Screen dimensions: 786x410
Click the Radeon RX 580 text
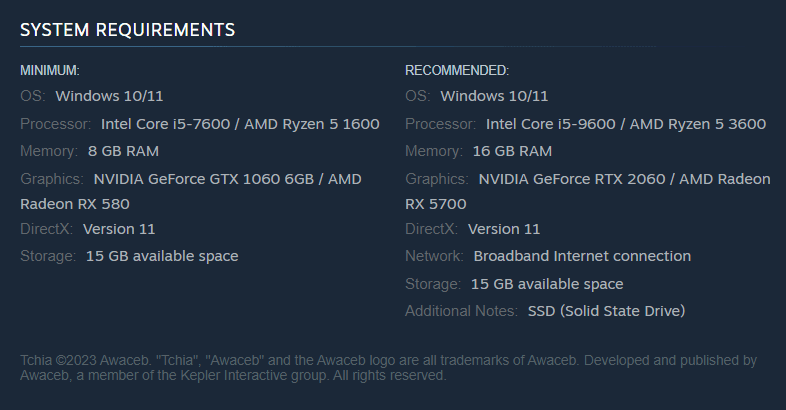pyautogui.click(x=75, y=204)
